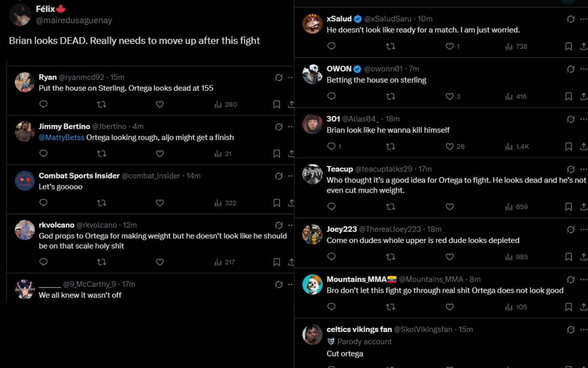This screenshot has width=588, height=368.
Task: Bookmark rkvolcano's tweet about Ortega making weight
Action: click(276, 262)
